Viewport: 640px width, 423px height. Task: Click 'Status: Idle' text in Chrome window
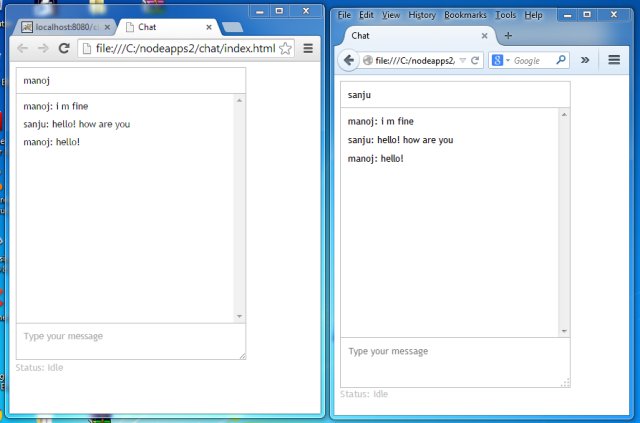pos(40,367)
